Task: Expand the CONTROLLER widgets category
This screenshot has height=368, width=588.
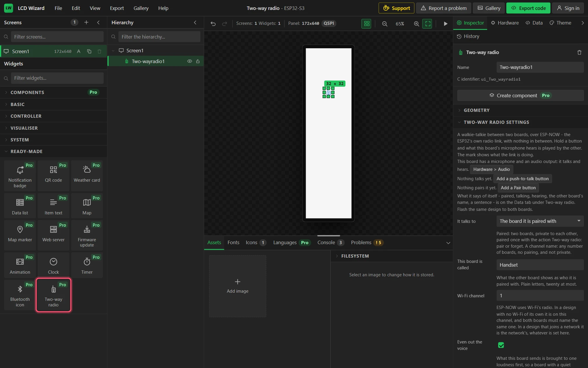Action: [x=53, y=116]
